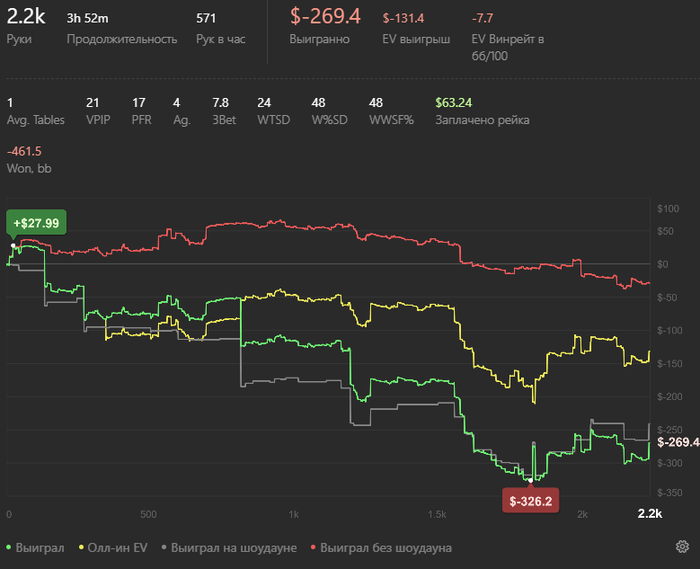This screenshot has height=569, width=700.
Task: Toggle the green Выиграл legend line
Action: click(36, 548)
